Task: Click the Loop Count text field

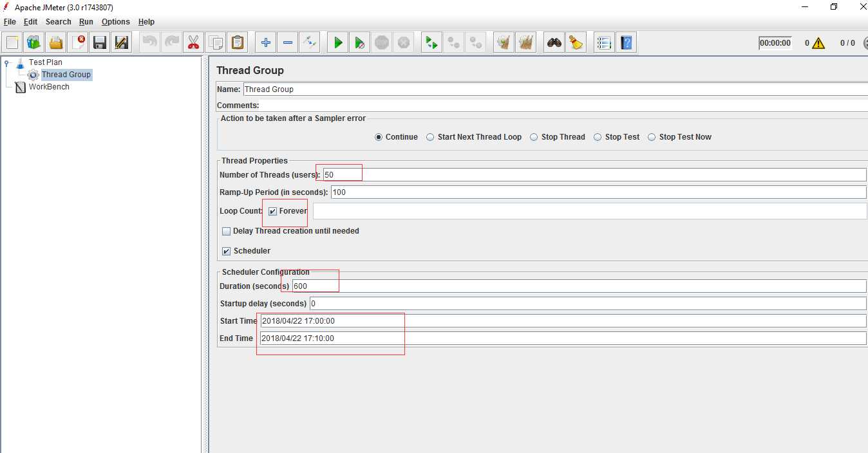Action: [590, 211]
